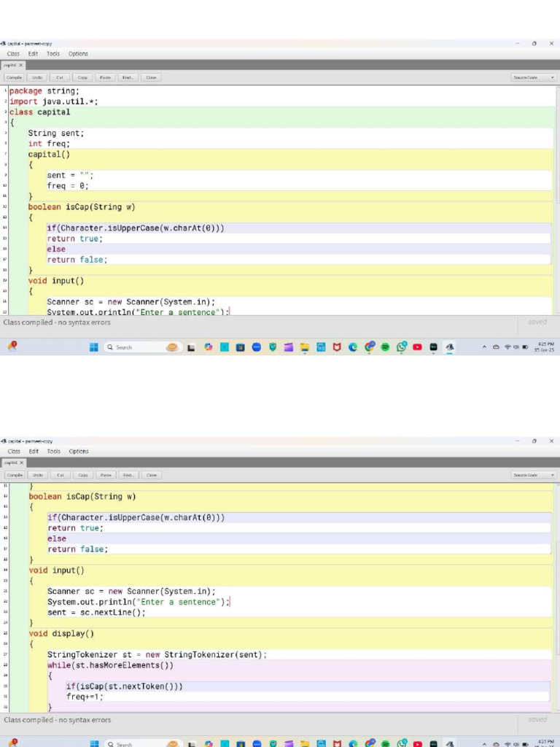Viewport: 560px width, 747px height.
Task: Click Find... in the bottom window toolbar
Action: click(128, 475)
